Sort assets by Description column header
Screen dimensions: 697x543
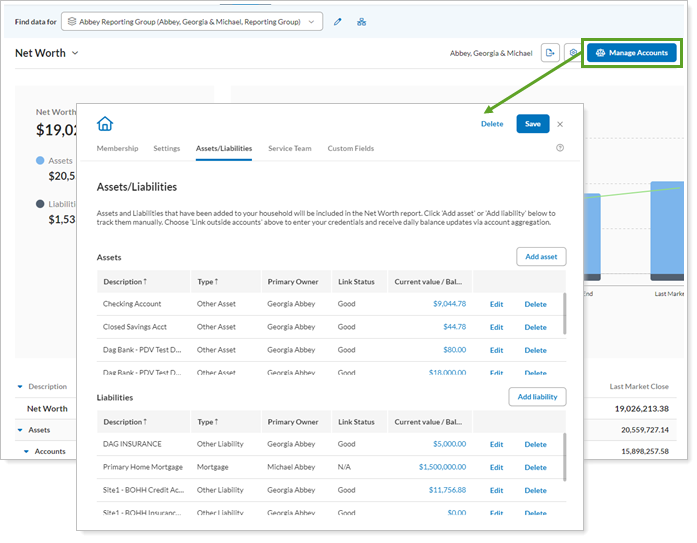point(124,282)
